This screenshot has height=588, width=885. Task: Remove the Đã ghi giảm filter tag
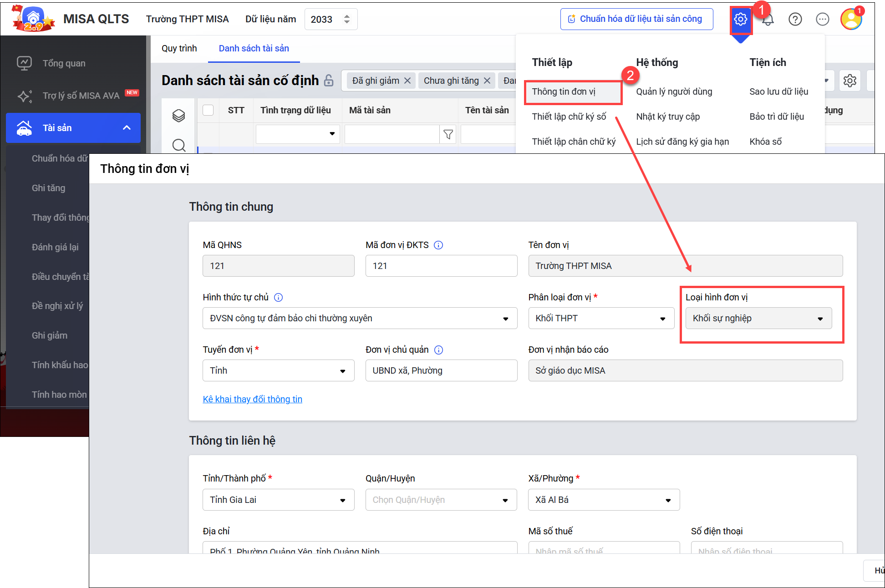click(407, 81)
